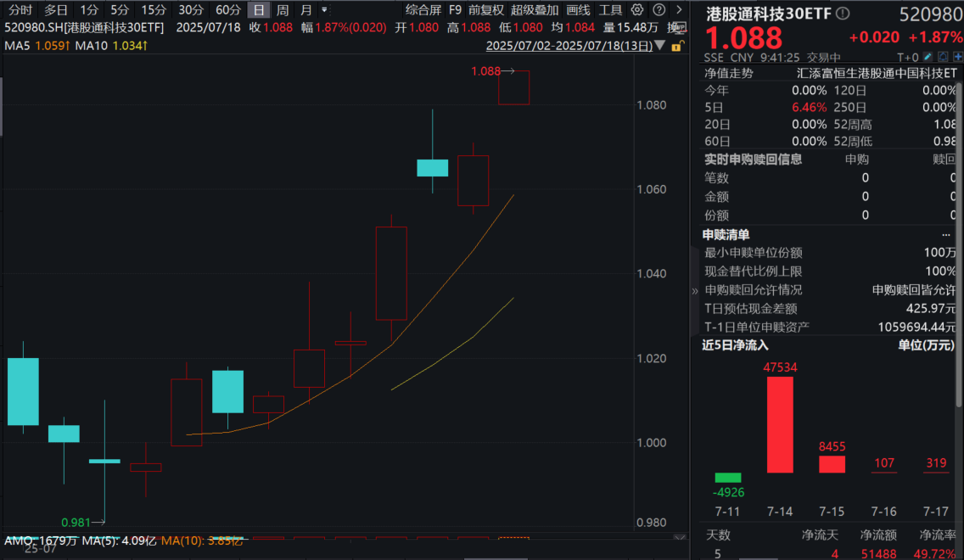Click the F9 button in the toolbar

(x=456, y=9)
